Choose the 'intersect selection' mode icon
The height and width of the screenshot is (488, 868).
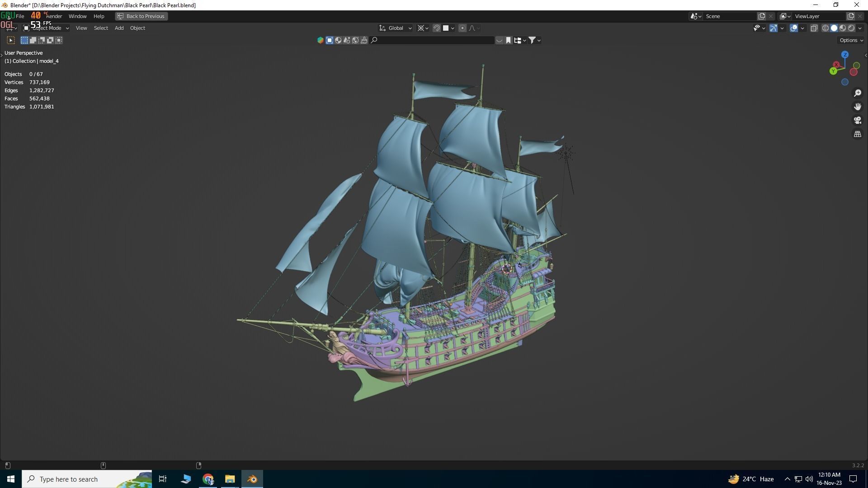point(59,40)
